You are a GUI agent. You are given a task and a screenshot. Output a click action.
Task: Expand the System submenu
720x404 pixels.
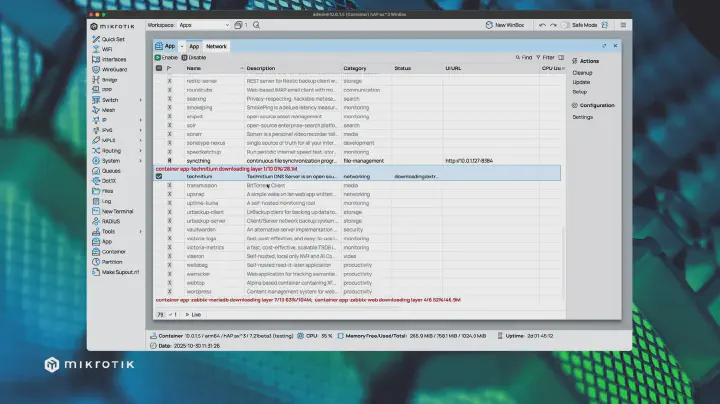[x=141, y=160]
